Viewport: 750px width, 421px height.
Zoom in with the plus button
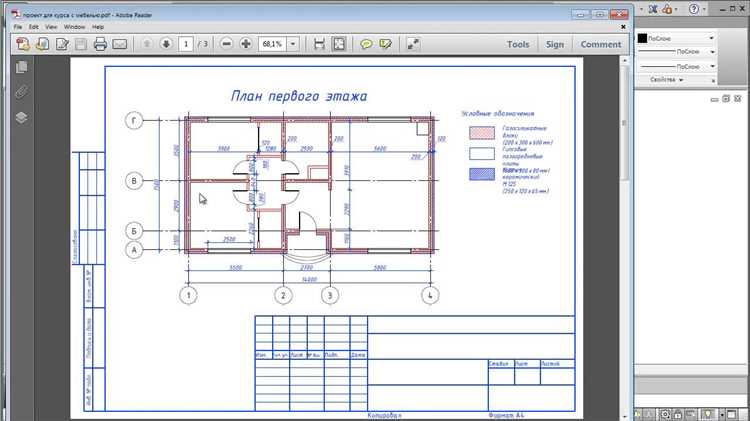tap(246, 44)
